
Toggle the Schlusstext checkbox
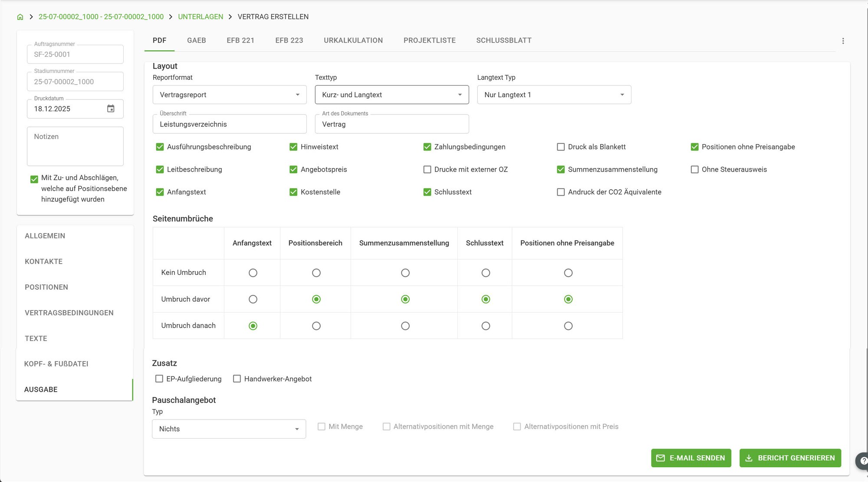[427, 192]
